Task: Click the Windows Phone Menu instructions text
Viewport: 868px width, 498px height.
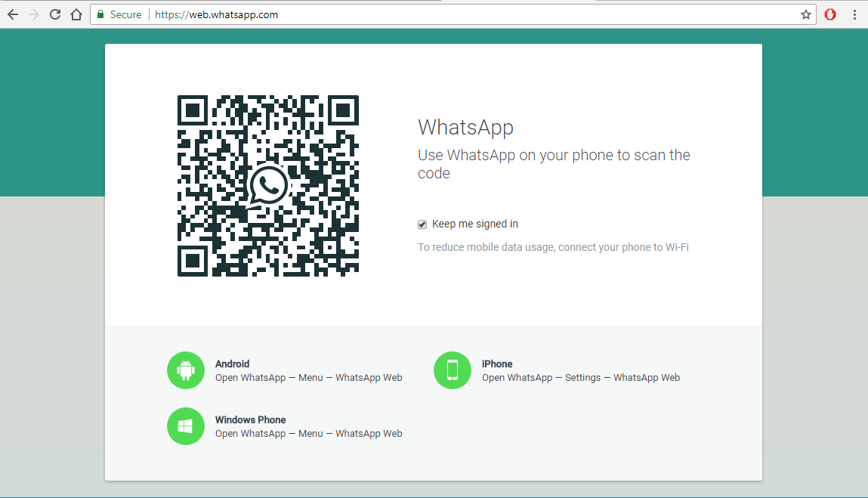Action: [x=309, y=434]
